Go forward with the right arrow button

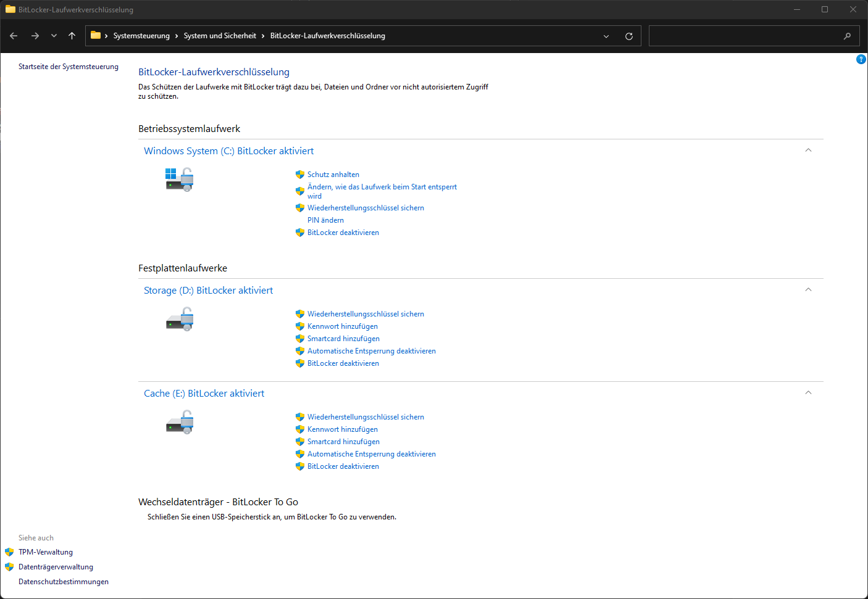pyautogui.click(x=35, y=36)
